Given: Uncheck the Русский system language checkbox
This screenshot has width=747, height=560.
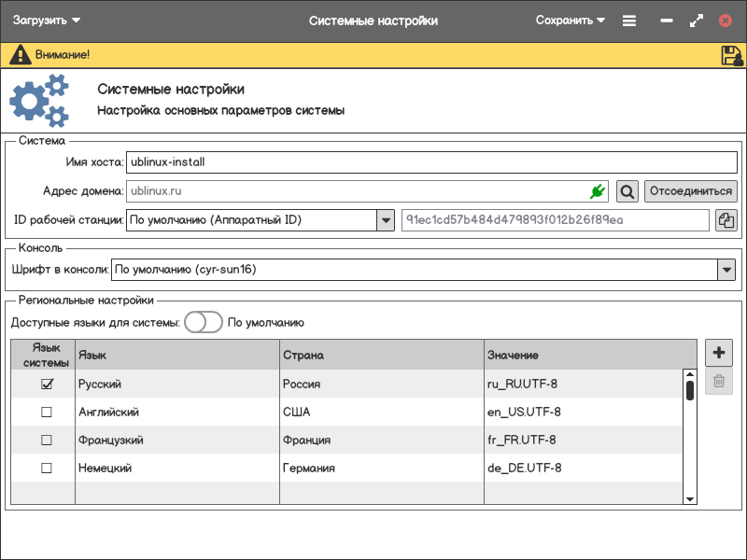Looking at the screenshot, I should [x=47, y=384].
